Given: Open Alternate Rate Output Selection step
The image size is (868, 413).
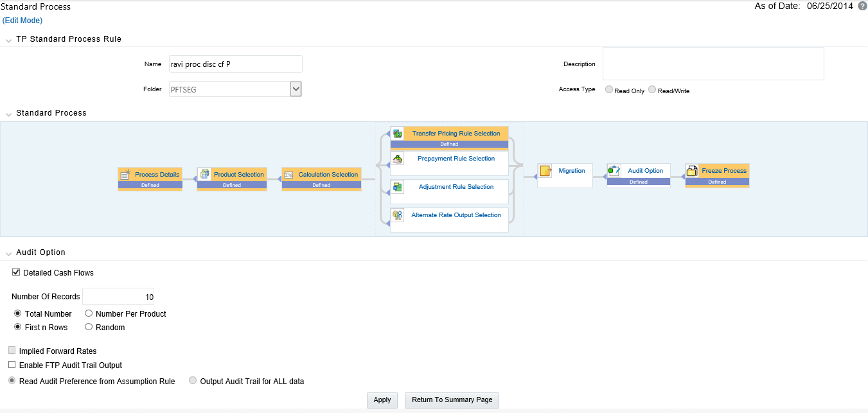Looking at the screenshot, I should (x=456, y=215).
